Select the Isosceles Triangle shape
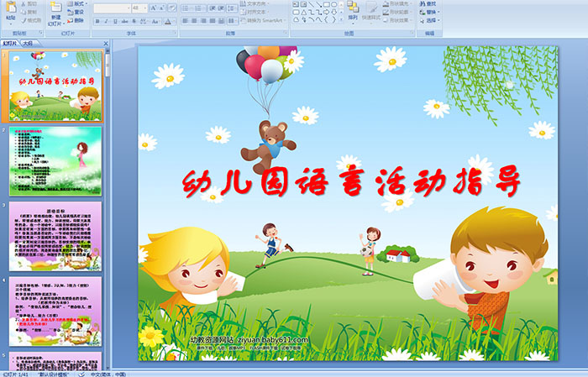The height and width of the screenshot is (377, 588). pyautogui.click(x=304, y=12)
